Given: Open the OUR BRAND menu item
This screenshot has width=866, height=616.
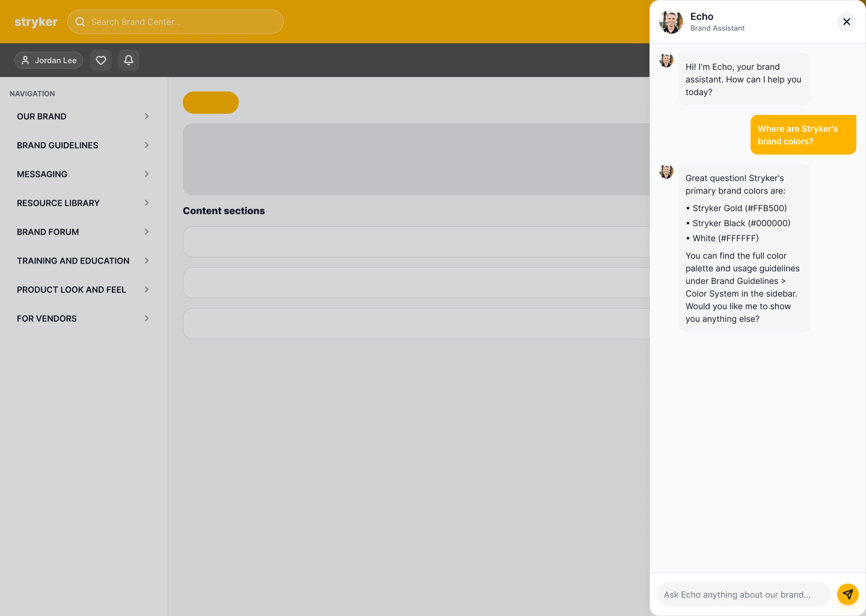Looking at the screenshot, I should [x=84, y=116].
